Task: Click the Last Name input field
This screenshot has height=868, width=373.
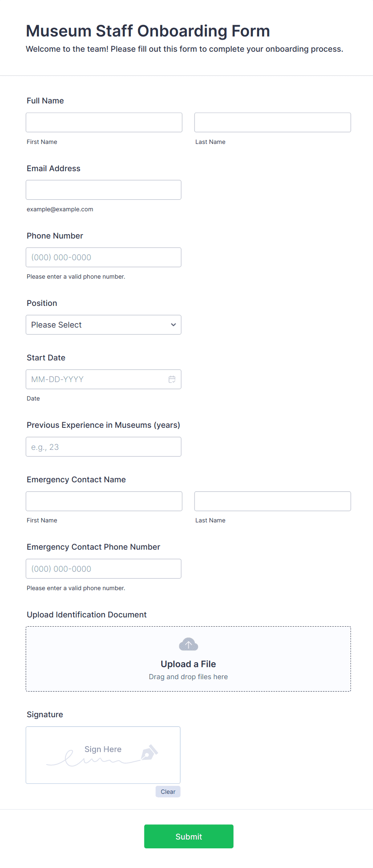Action: click(x=272, y=122)
